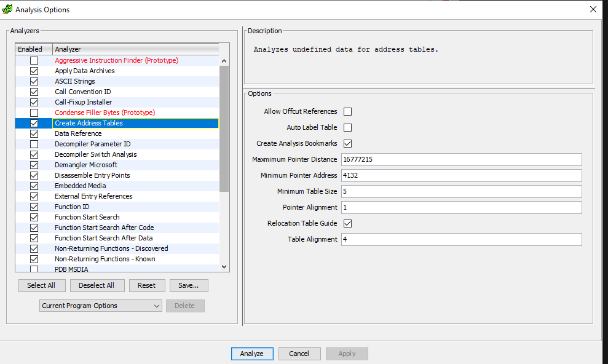Image resolution: width=608 pixels, height=364 pixels.
Task: Uncheck Create Analysis Bookmarks
Action: [347, 143]
